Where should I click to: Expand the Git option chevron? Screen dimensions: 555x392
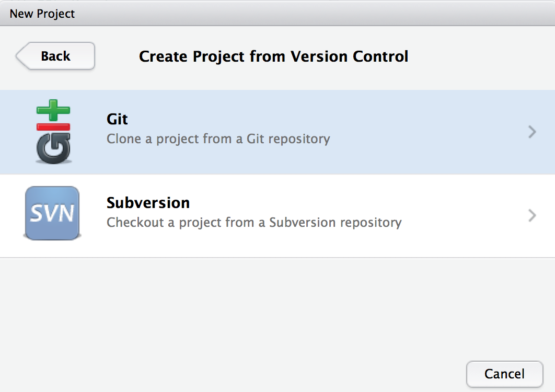[532, 132]
